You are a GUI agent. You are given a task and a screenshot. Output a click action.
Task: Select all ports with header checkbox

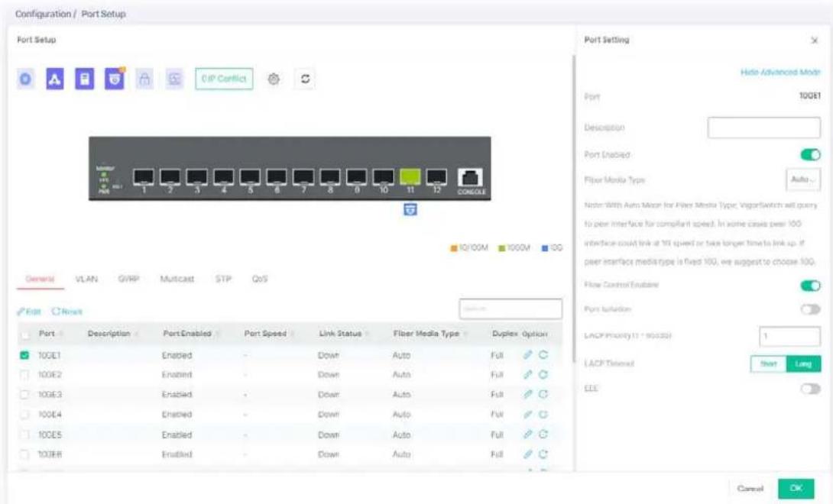pos(24,334)
